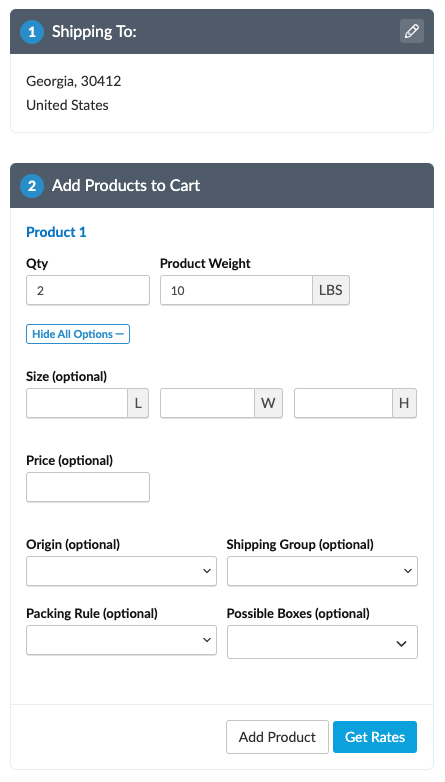
Task: Open the Packing Rule dropdown
Action: 121,640
